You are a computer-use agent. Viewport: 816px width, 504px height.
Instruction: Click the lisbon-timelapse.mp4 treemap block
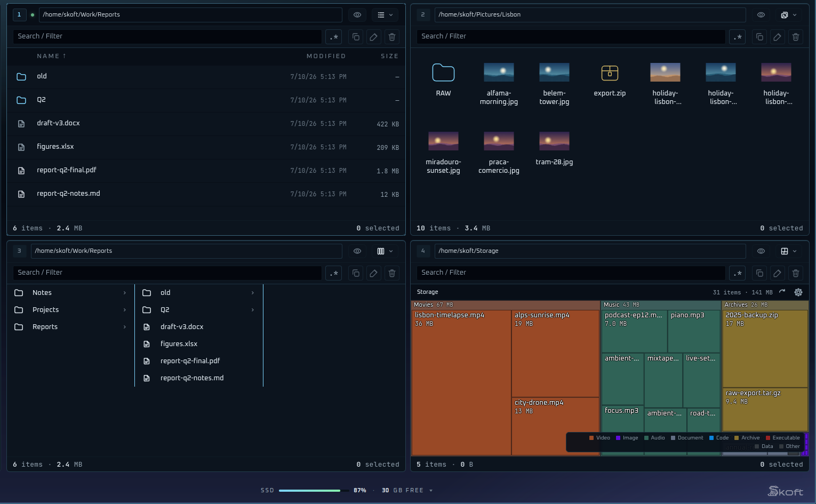click(x=461, y=382)
